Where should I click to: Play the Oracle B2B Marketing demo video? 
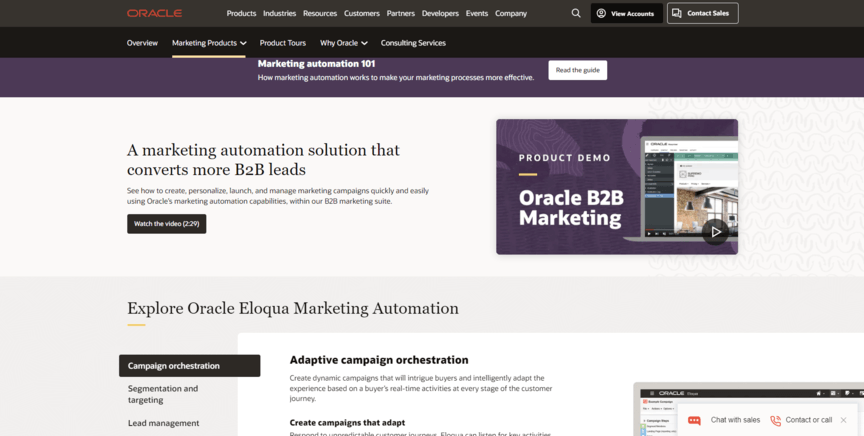715,232
